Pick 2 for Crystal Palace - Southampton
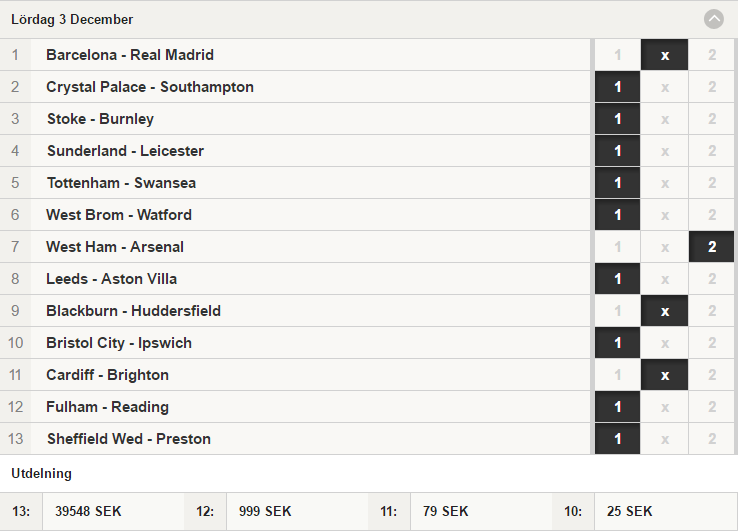The width and height of the screenshot is (738, 532). click(x=712, y=87)
